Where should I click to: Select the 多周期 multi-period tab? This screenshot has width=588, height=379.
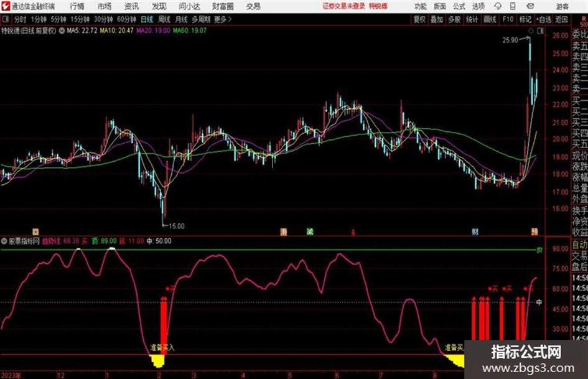(x=201, y=19)
